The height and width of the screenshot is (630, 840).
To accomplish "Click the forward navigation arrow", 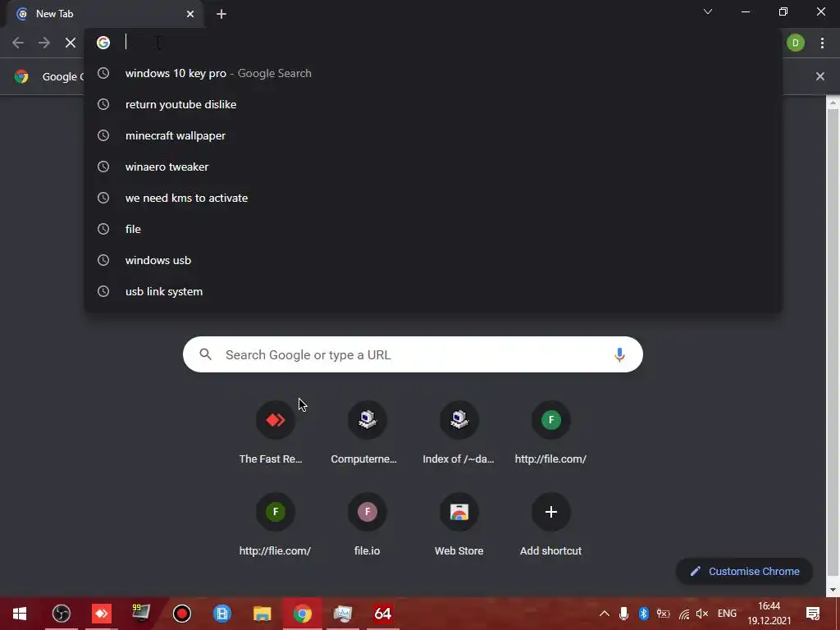I will [x=44, y=43].
